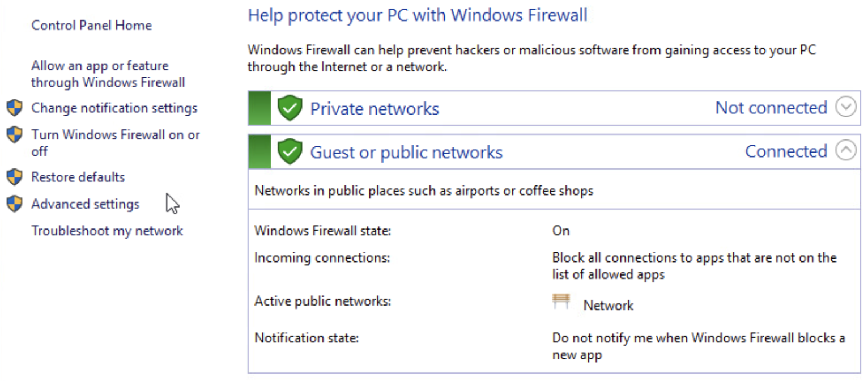
Task: Launch Troubleshoot my network
Action: 107,231
